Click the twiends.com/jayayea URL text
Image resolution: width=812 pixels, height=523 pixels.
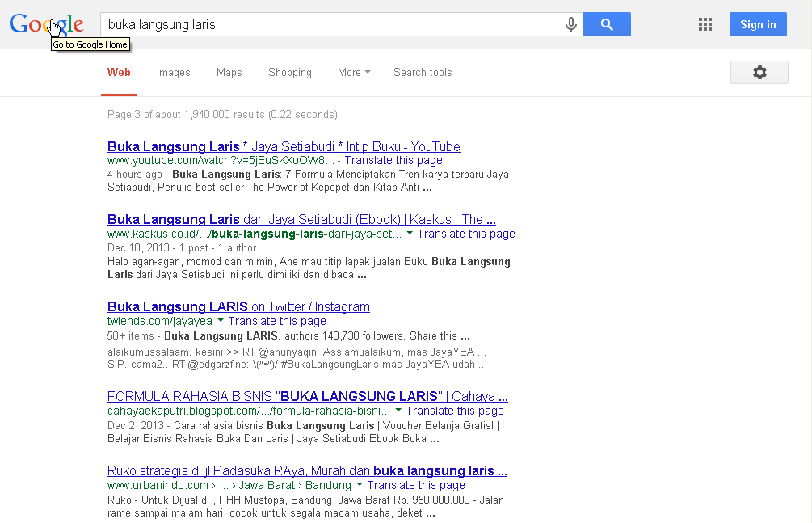(x=159, y=321)
